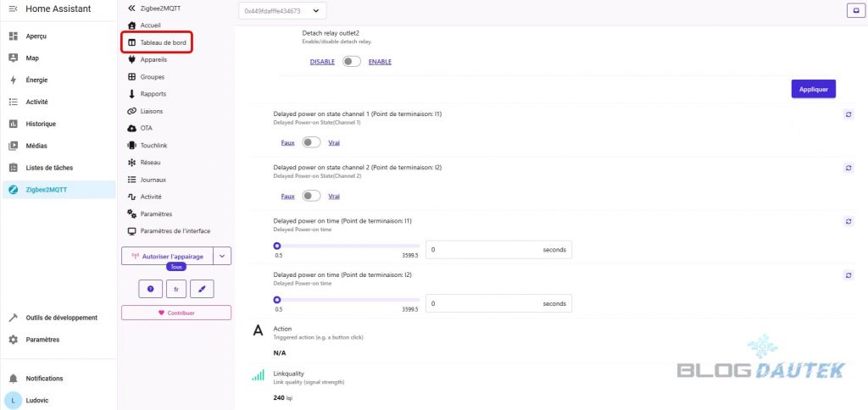The height and width of the screenshot is (410, 868).
Task: Open Notifications bell in sidebar
Action: [x=13, y=379]
